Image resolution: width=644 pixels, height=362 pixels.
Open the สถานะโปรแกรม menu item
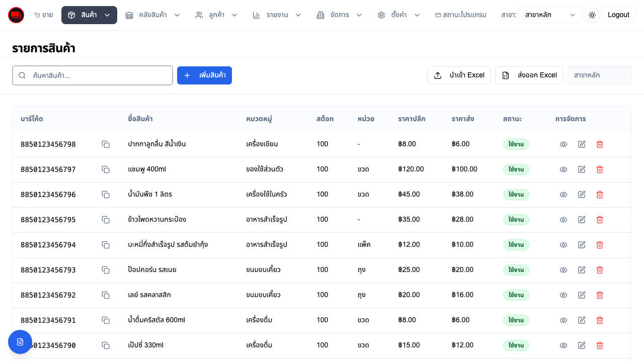click(x=460, y=15)
